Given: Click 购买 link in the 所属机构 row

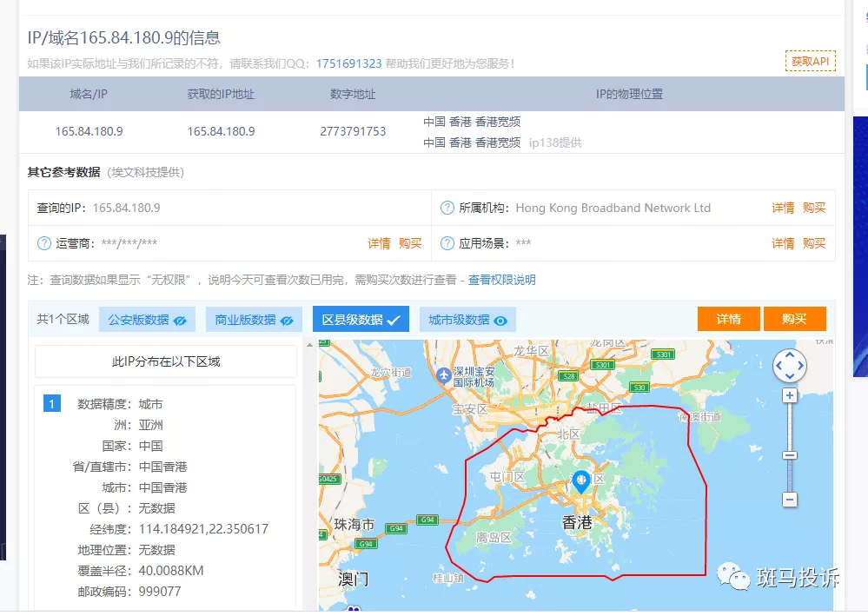Looking at the screenshot, I should coord(814,208).
